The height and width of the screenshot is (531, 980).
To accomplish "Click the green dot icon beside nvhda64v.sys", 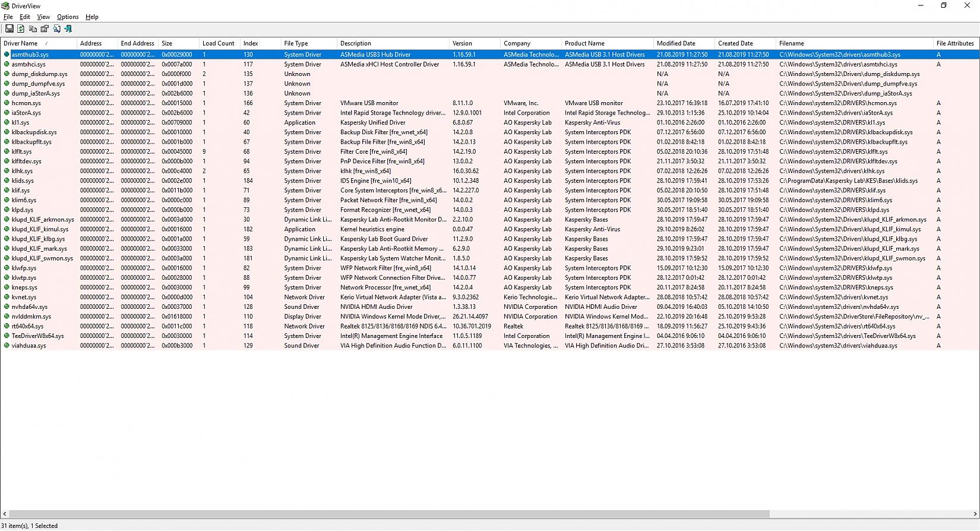I will [7, 307].
